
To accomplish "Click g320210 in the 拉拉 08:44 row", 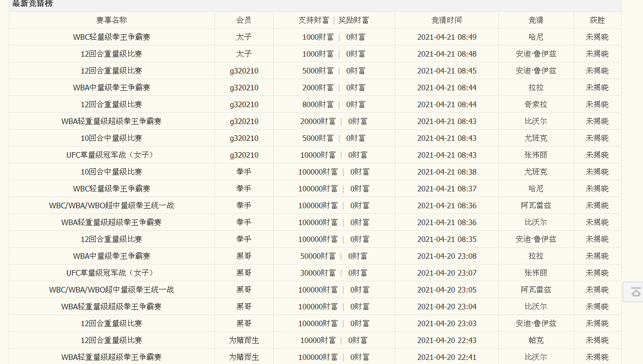I will pos(244,87).
